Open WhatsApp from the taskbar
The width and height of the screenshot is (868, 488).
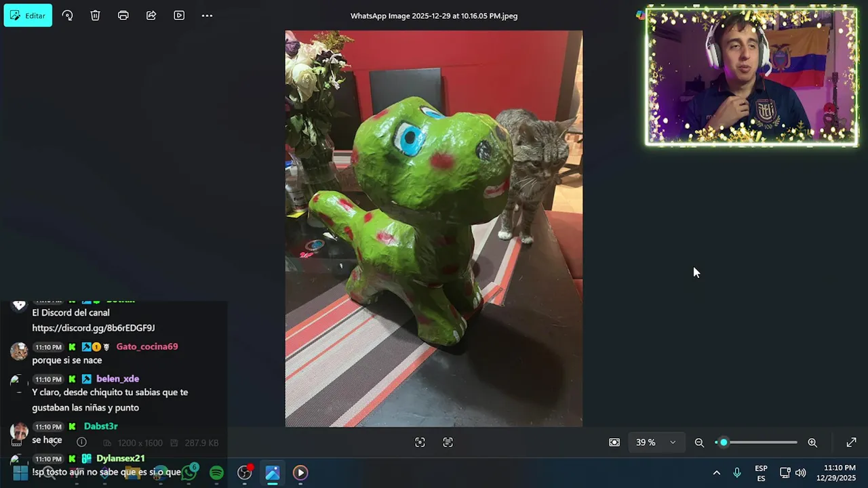[x=189, y=472]
